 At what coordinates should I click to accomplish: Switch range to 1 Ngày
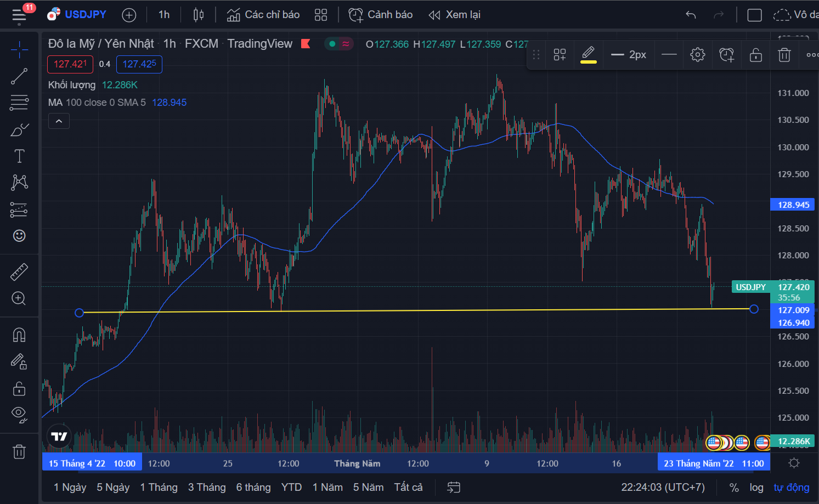coord(70,488)
